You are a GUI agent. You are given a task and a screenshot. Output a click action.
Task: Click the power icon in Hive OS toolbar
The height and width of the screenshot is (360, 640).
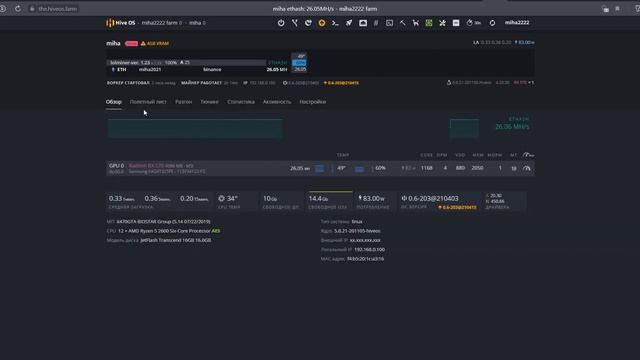click(x=281, y=23)
